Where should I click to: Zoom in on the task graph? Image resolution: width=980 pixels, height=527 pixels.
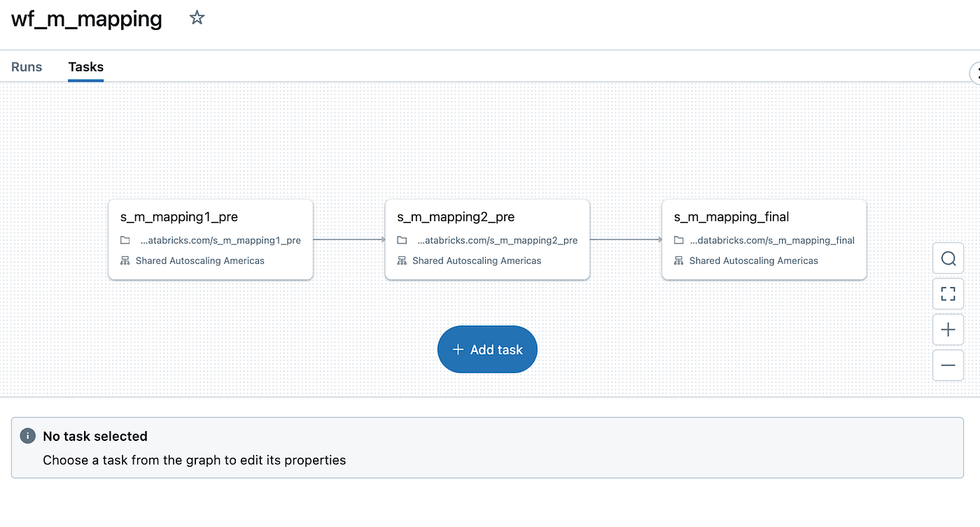(948, 330)
